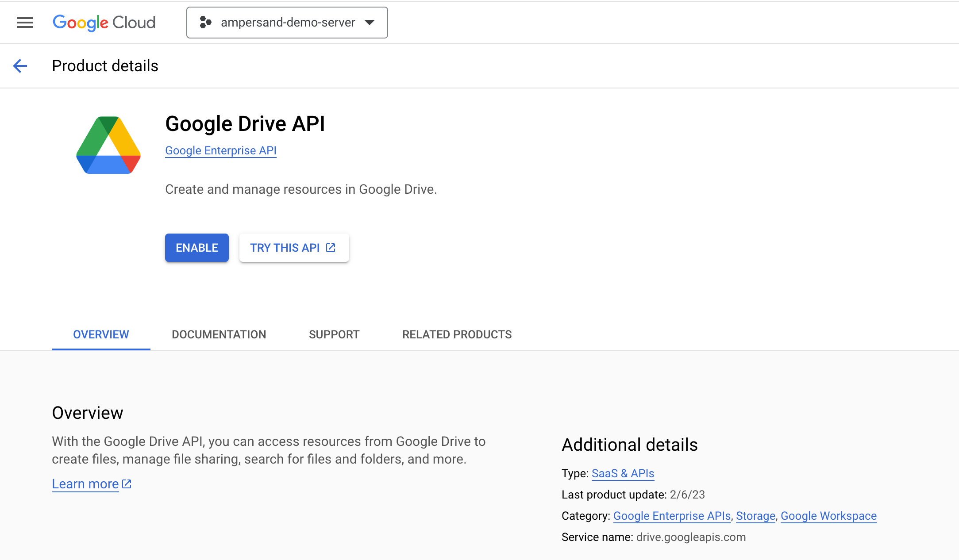Click the Storage category link
The image size is (959, 560).
[x=755, y=516]
